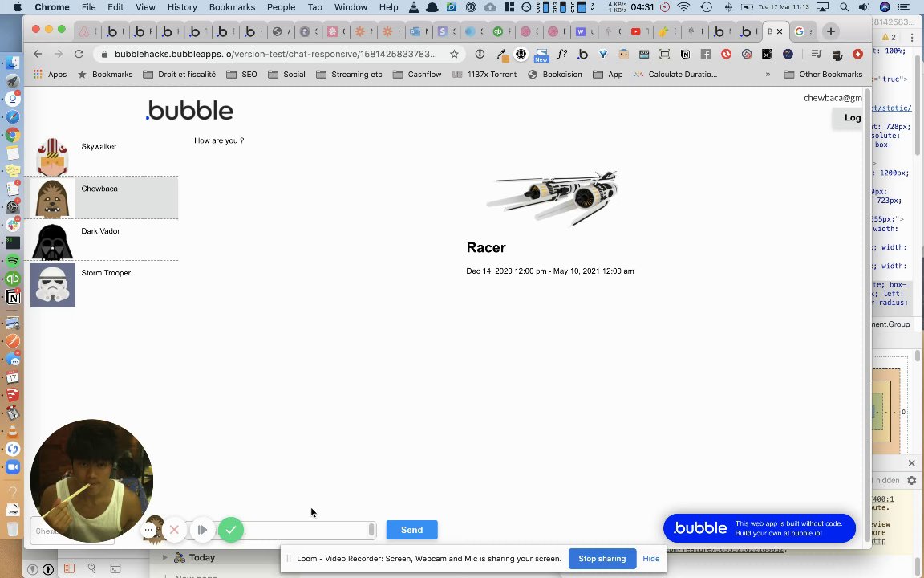This screenshot has height=578, width=924.
Task: Click the Bubble extension icon in toolbar
Action: point(582,55)
